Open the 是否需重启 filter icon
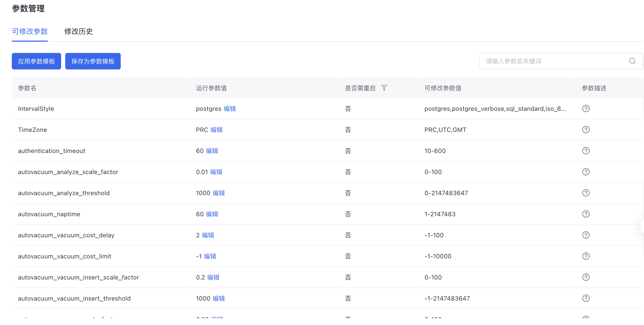The image size is (644, 325). tap(384, 88)
